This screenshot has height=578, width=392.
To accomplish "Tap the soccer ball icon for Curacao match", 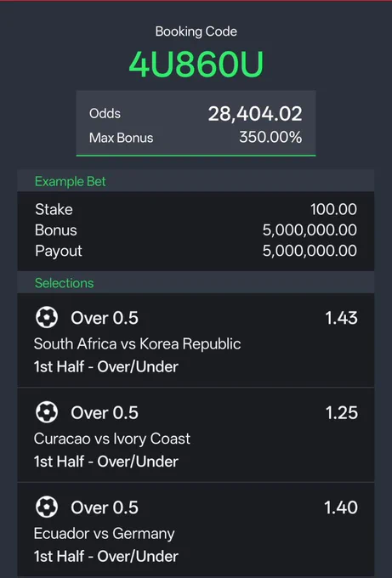I will (x=47, y=412).
